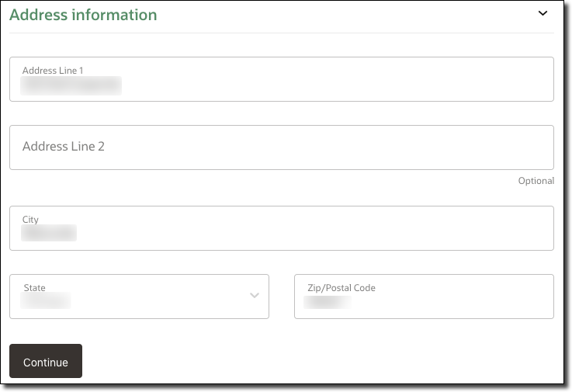Select the blurred City value
The height and width of the screenshot is (392, 572).
[49, 234]
